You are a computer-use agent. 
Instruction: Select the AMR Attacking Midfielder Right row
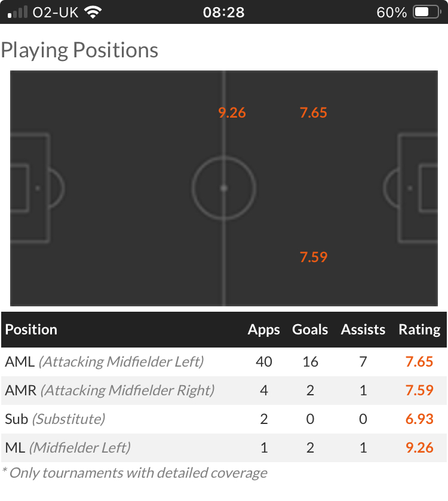[224, 391]
